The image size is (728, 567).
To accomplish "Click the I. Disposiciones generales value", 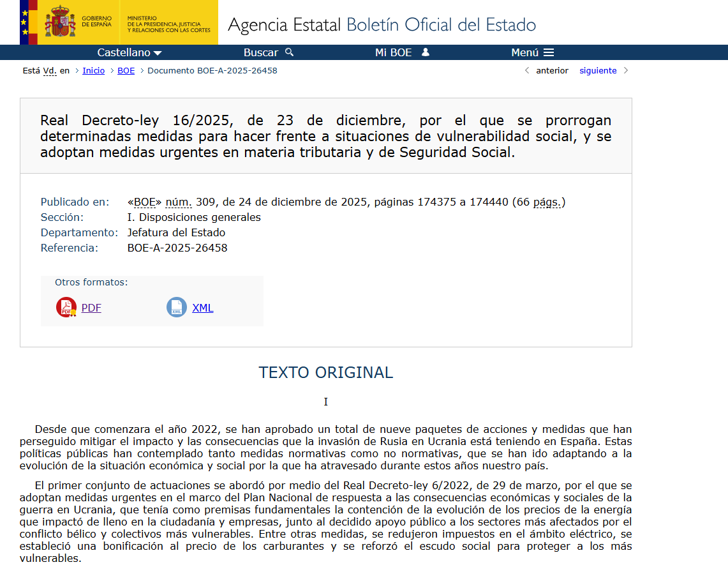I will coord(194,218).
